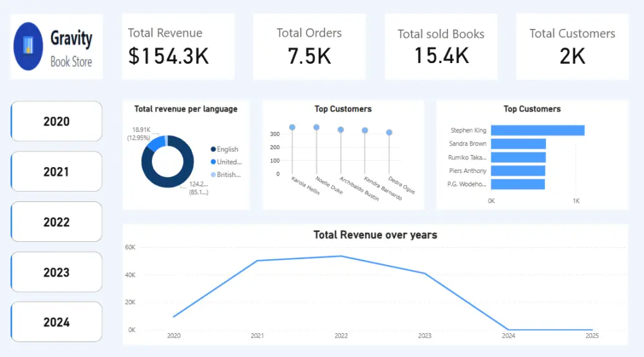Click the Total revenue per language title
The height and width of the screenshot is (357, 644).
click(x=185, y=109)
